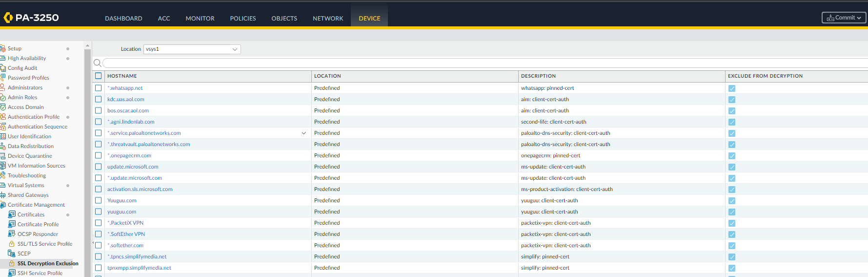This screenshot has height=277, width=868.
Task: Open the activation.sls.microsoft.com entry
Action: [140, 189]
